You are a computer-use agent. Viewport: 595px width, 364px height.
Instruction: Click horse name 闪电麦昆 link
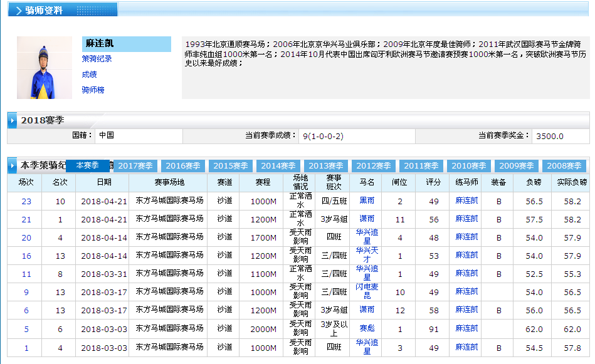367,291
